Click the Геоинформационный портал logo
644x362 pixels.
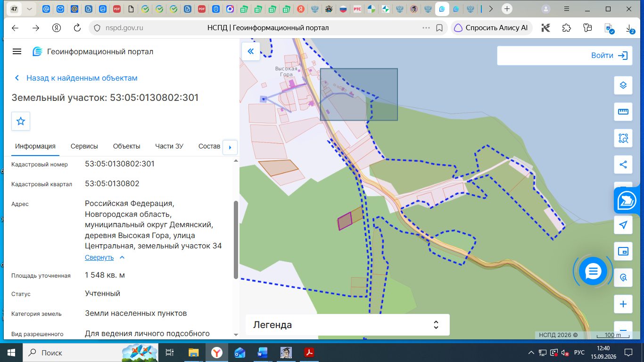click(93, 51)
